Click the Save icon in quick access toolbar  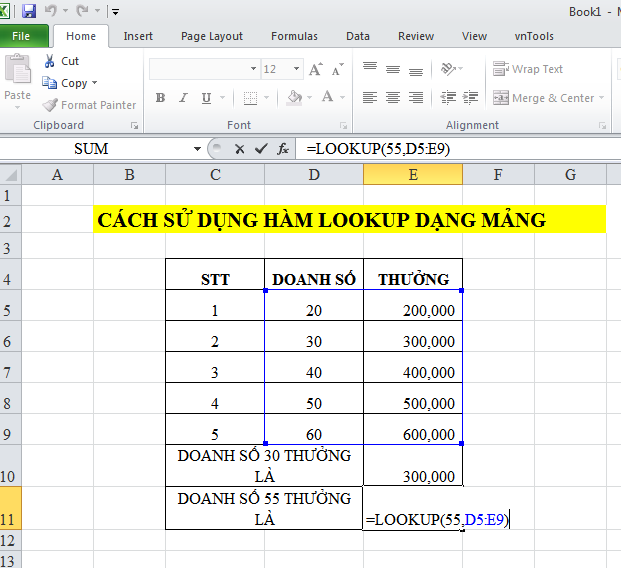(x=29, y=11)
